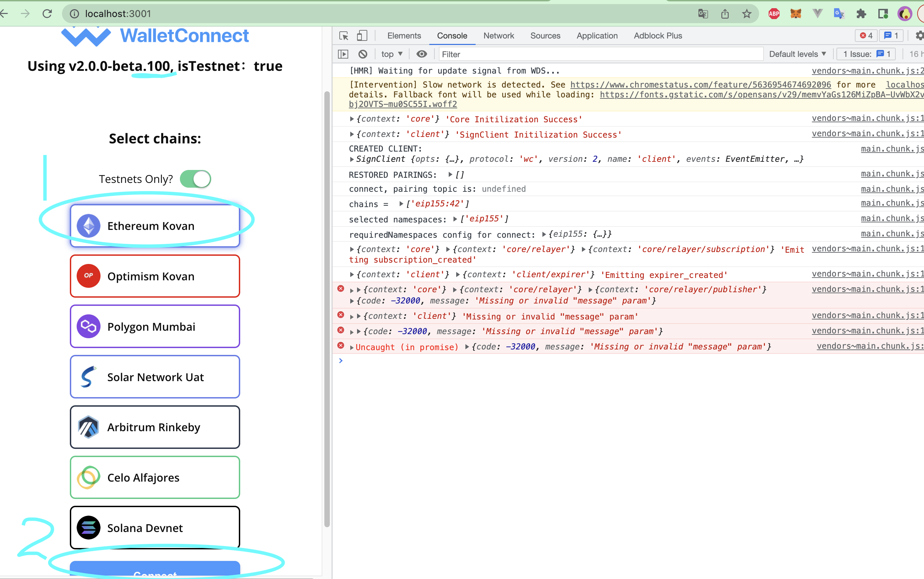Switch to the Application tab
The height and width of the screenshot is (579, 924).
(597, 36)
